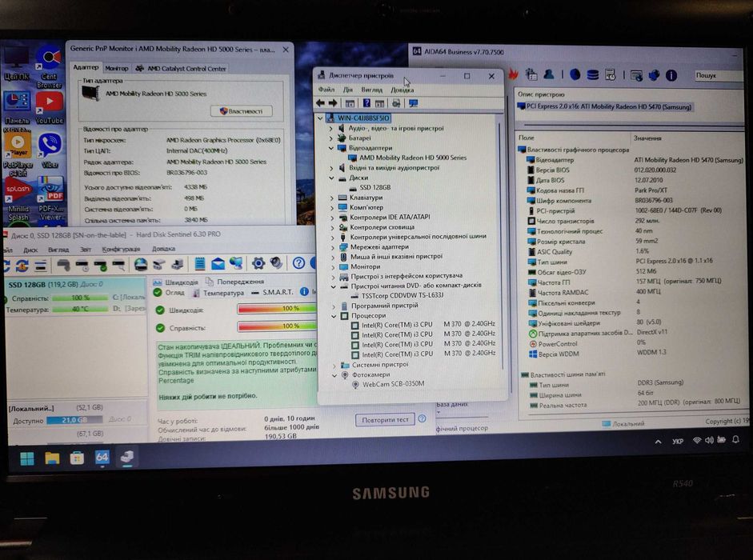Switch to the Монітор tab in adapter properties
Screen dimensions: 753x560
pyautogui.click(x=117, y=68)
